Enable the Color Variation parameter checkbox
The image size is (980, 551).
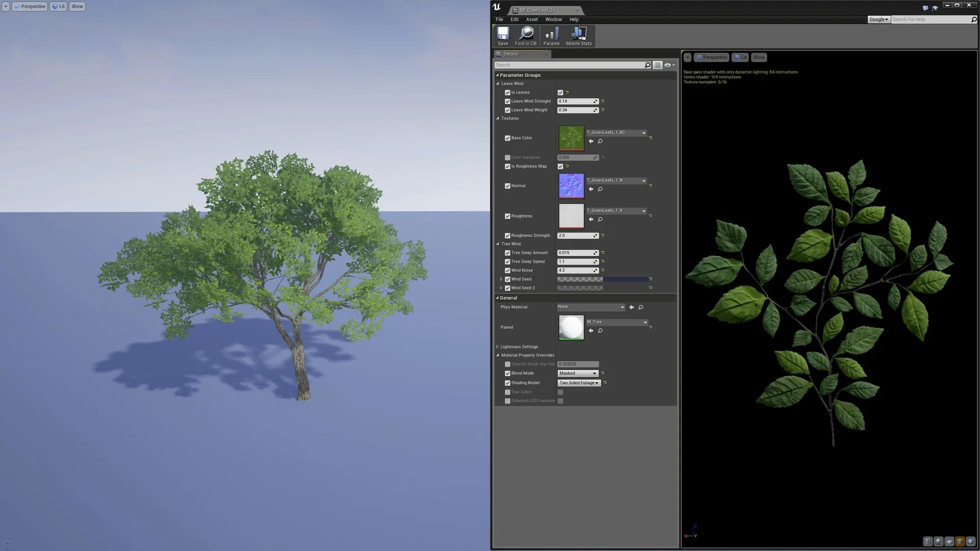[507, 158]
